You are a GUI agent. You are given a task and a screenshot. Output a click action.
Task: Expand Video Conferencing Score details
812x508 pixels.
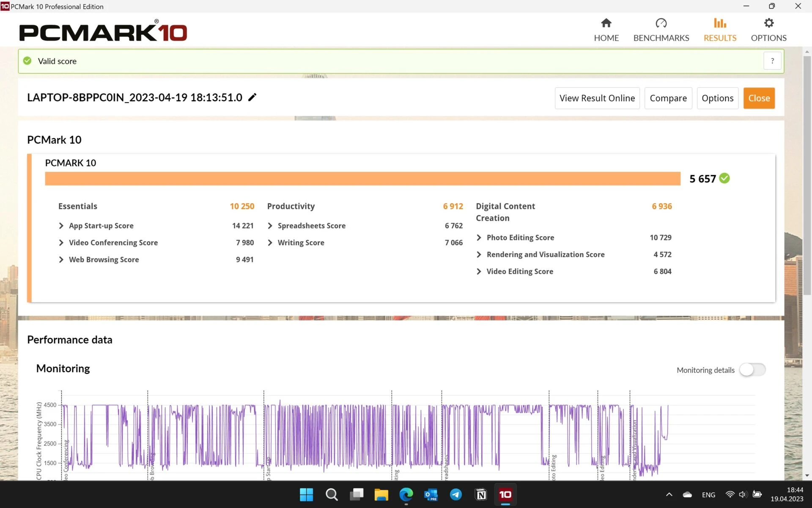tap(61, 243)
